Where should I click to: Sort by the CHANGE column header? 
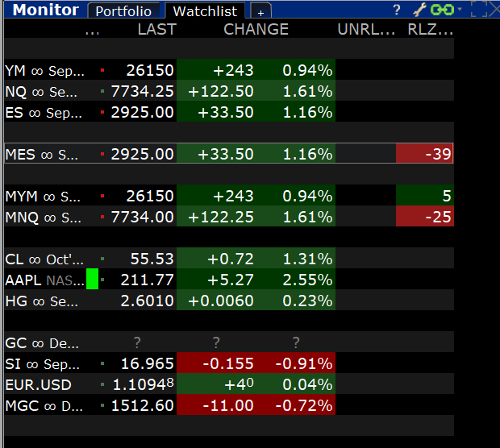click(256, 29)
